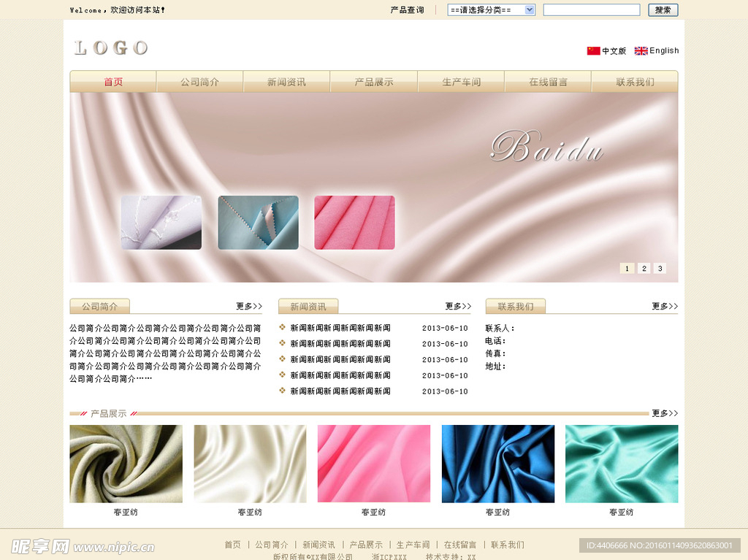Viewport: 748px width, 560px height.
Task: Open 在线留言 in main navigation bar
Action: tap(548, 82)
